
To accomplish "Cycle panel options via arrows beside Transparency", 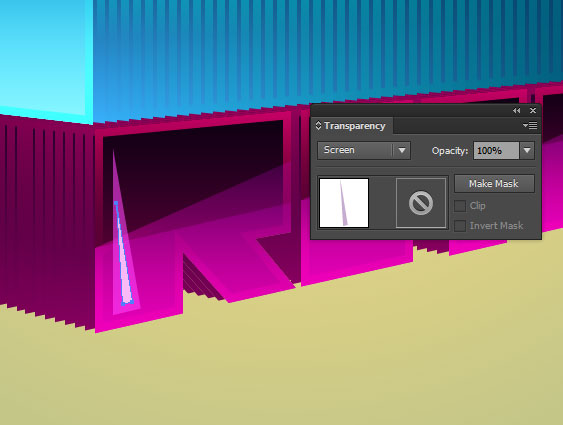I will [x=318, y=126].
